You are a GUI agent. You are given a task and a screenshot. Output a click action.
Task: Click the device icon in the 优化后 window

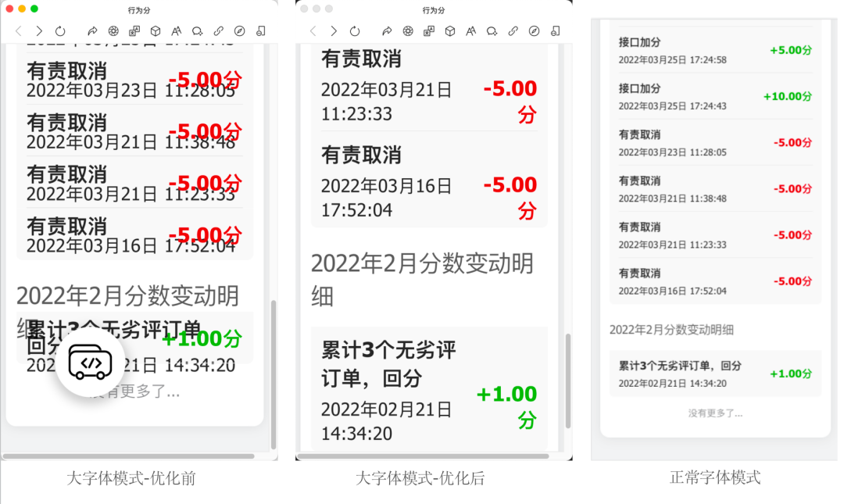tap(555, 31)
